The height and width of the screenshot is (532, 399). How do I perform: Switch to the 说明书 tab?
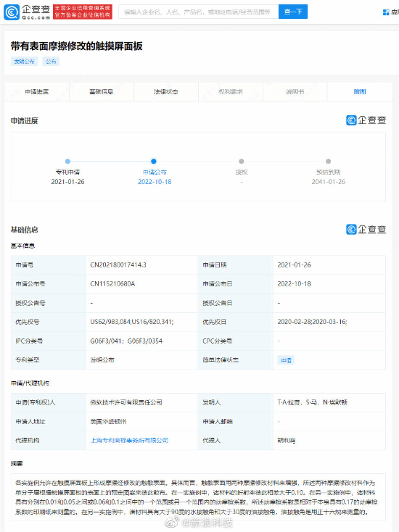295,91
